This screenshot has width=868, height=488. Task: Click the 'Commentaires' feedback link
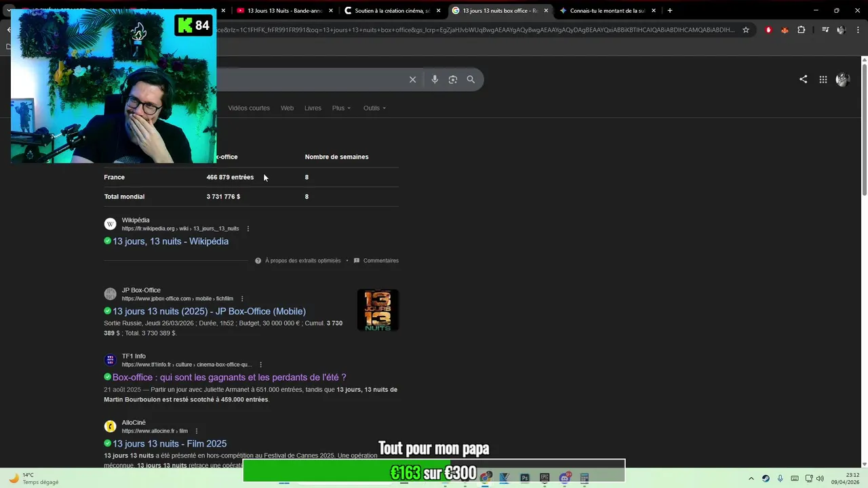click(x=380, y=260)
